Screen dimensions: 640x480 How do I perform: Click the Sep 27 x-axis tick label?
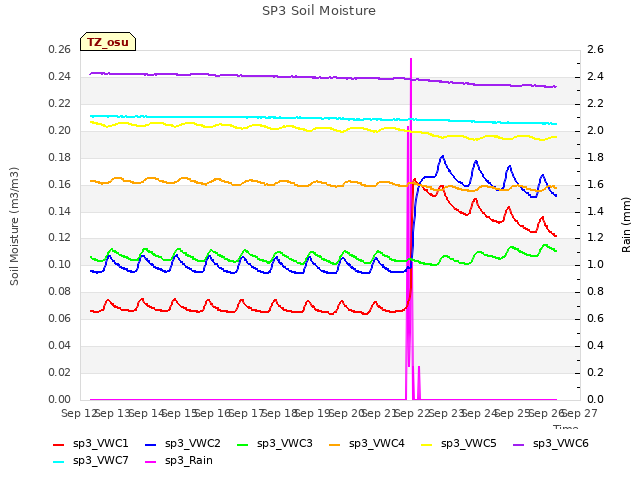tap(580, 413)
